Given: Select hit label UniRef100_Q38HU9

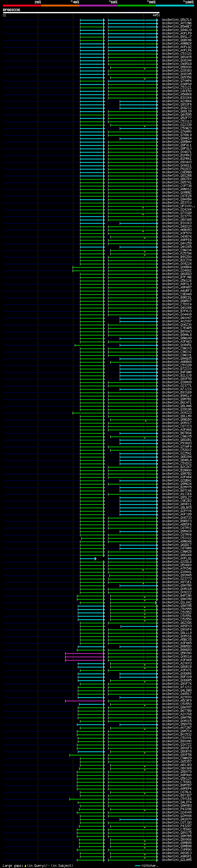Looking at the screenshot, I should click(176, 382).
